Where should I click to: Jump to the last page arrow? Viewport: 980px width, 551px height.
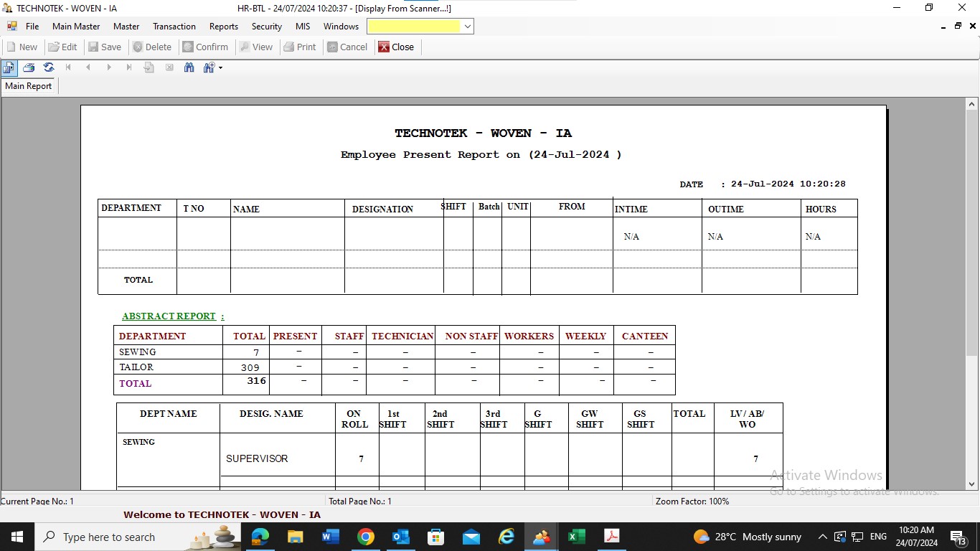[129, 67]
